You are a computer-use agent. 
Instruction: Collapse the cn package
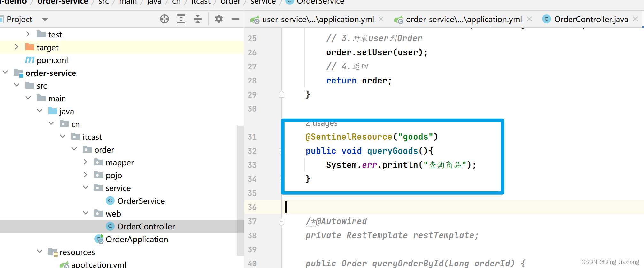pyautogui.click(x=51, y=123)
